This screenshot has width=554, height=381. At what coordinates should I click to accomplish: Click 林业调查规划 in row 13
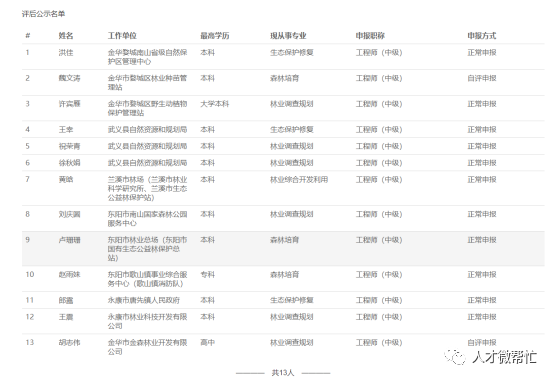tap(292, 342)
